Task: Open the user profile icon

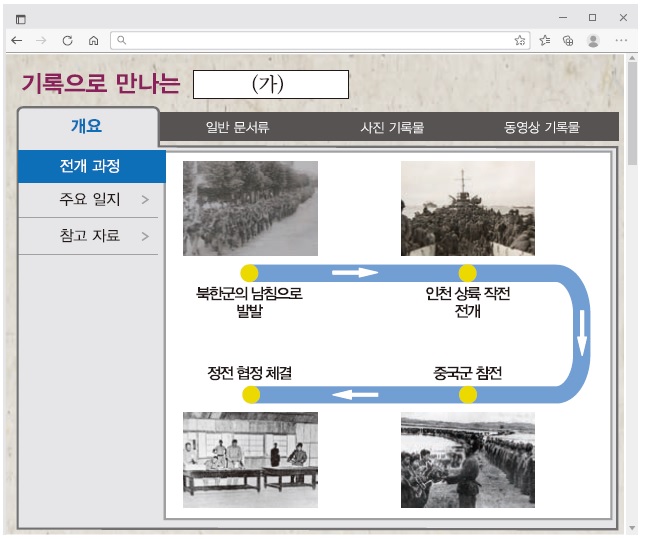Action: click(593, 41)
